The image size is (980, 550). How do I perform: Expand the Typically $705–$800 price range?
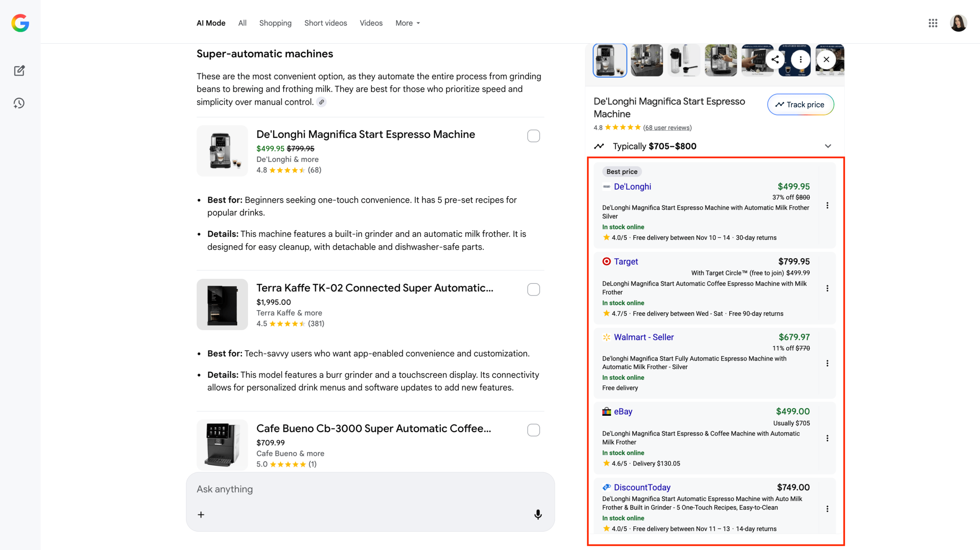[x=828, y=146]
